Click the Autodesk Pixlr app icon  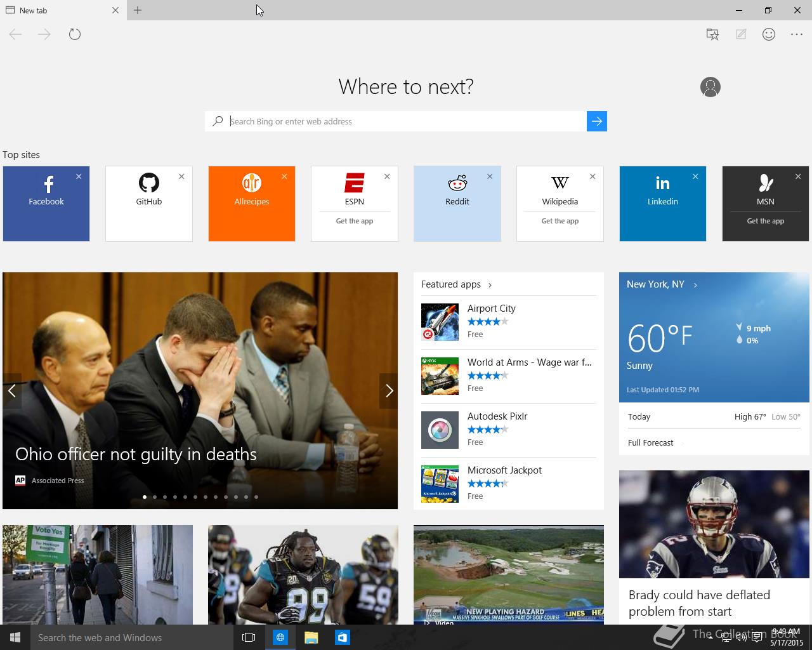[440, 430]
